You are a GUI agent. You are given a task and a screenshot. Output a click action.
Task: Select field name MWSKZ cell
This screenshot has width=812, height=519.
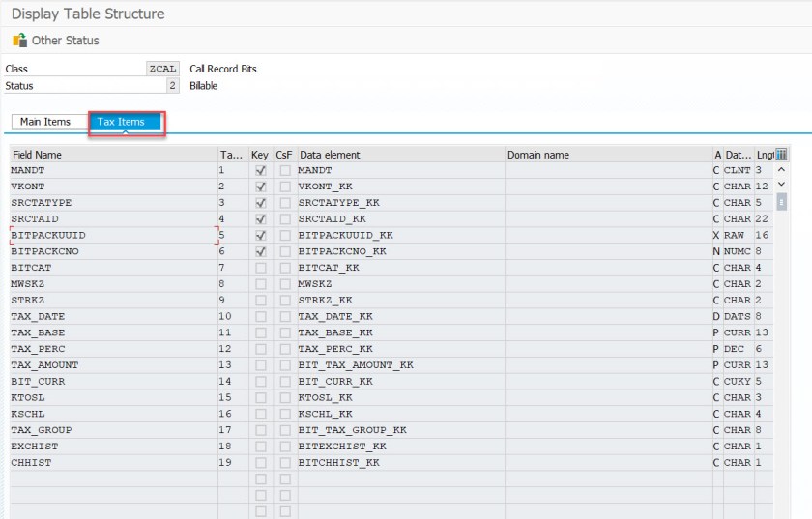pos(113,284)
